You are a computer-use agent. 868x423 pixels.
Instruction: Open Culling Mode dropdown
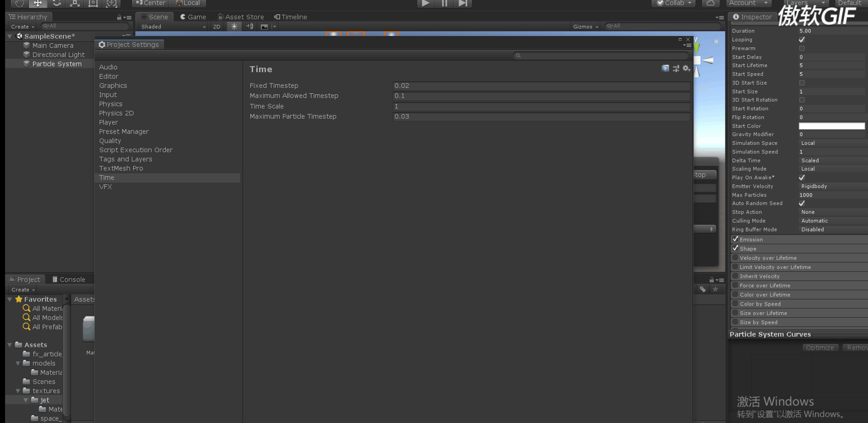point(833,221)
